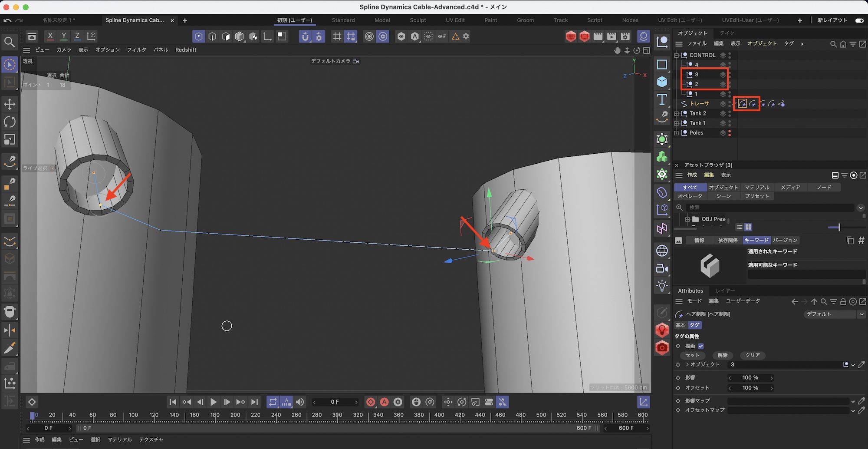The width and height of the screenshot is (868, 449).
Task: Select the Rotate tool in left toolbar
Action: [10, 122]
